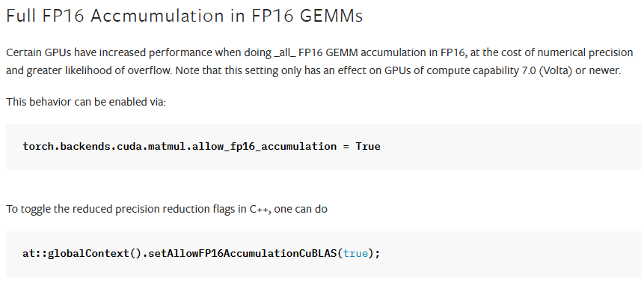Screen dimensions: 644x295
Task: Click "setAllowFP16AccumulationCuBLAS" in the C++ snippet
Action: point(242,254)
